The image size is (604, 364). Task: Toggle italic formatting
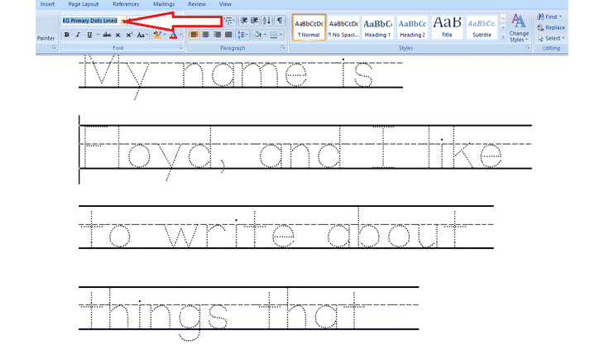tap(78, 35)
